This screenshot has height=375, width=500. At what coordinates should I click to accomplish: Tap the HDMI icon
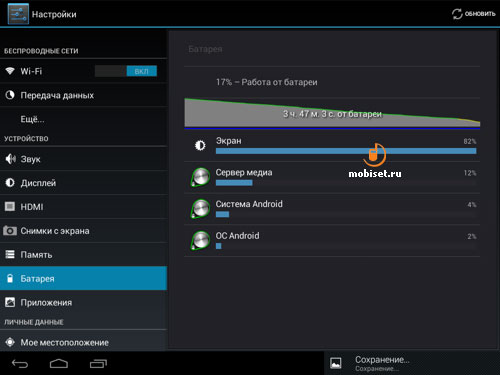10,207
